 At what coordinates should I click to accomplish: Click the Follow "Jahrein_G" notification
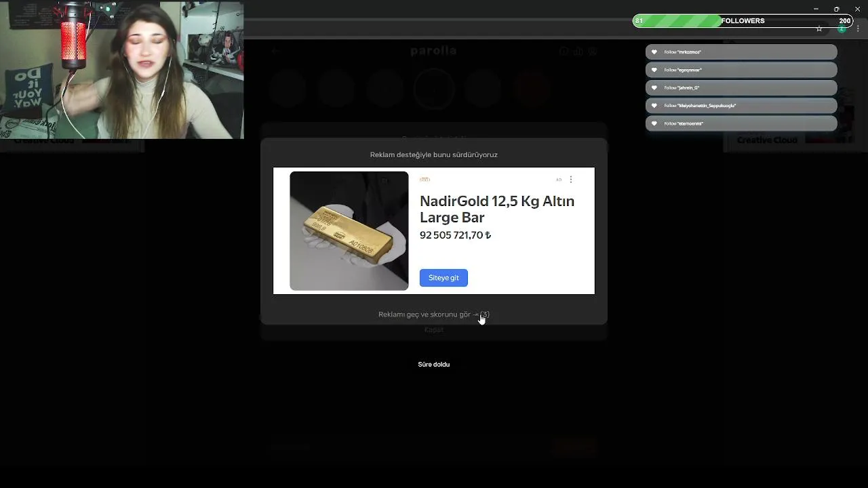click(x=741, y=87)
